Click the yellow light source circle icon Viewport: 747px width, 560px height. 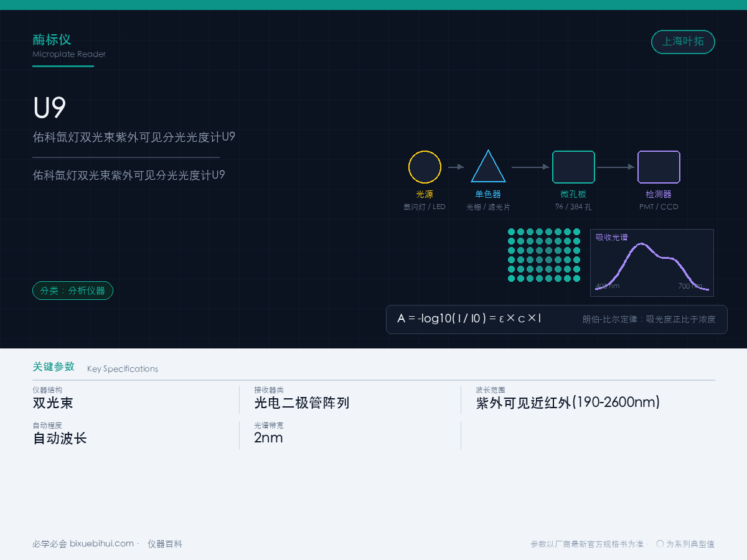[x=425, y=167]
